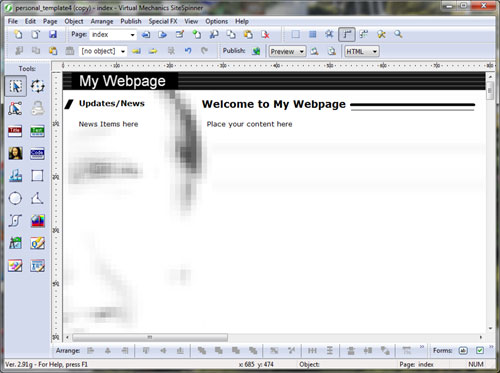The width and height of the screenshot is (500, 373).
Task: Click the Updates/News heading
Action: [112, 103]
